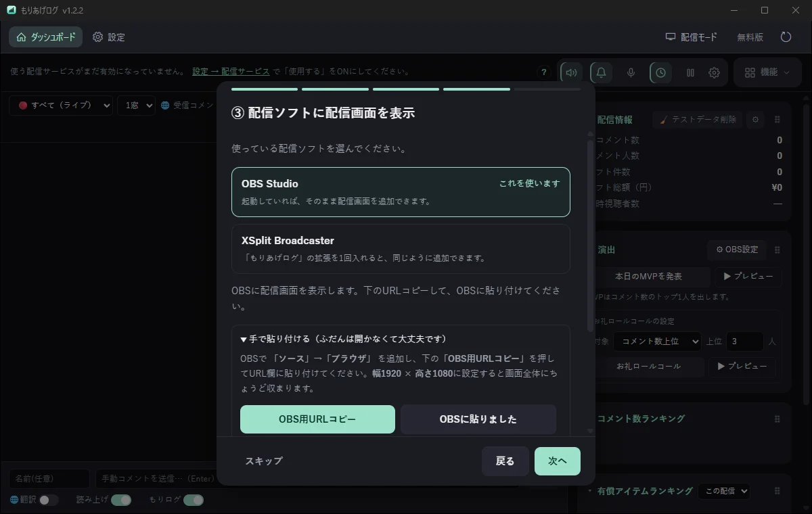The width and height of the screenshot is (812, 514).
Task: Click the drag handle of 配信情報 panel
Action: click(777, 120)
